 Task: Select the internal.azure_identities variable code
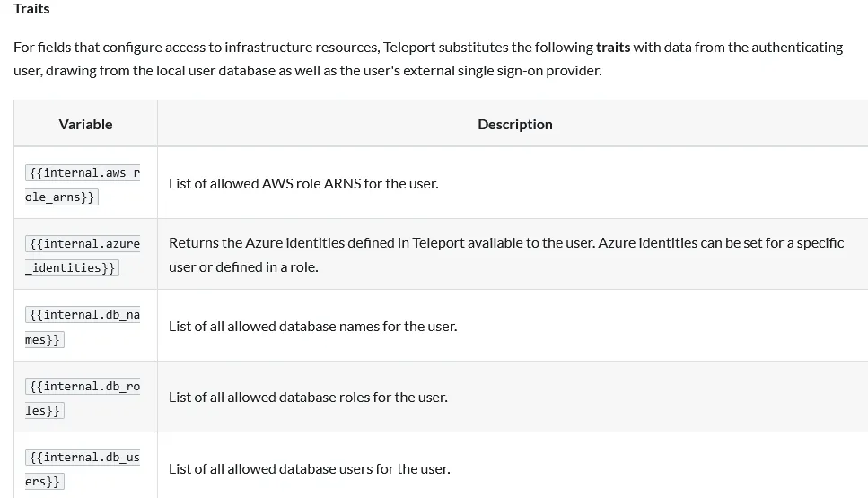click(83, 255)
